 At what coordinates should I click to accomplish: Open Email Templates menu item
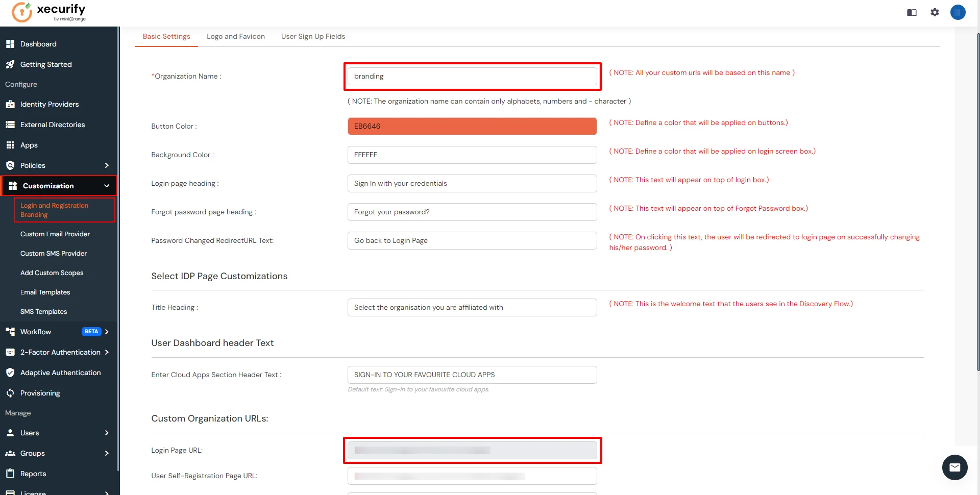45,292
